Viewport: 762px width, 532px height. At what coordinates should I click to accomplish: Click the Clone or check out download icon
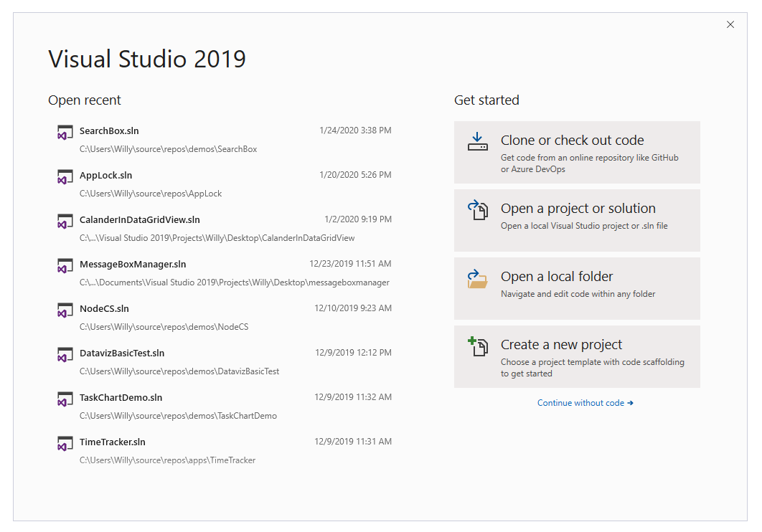coord(478,141)
